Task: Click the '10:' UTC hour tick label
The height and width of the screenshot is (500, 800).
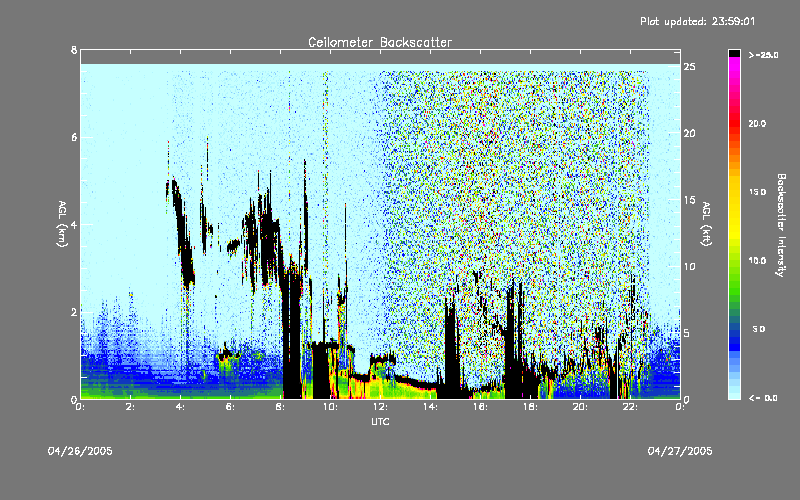Action: [330, 407]
